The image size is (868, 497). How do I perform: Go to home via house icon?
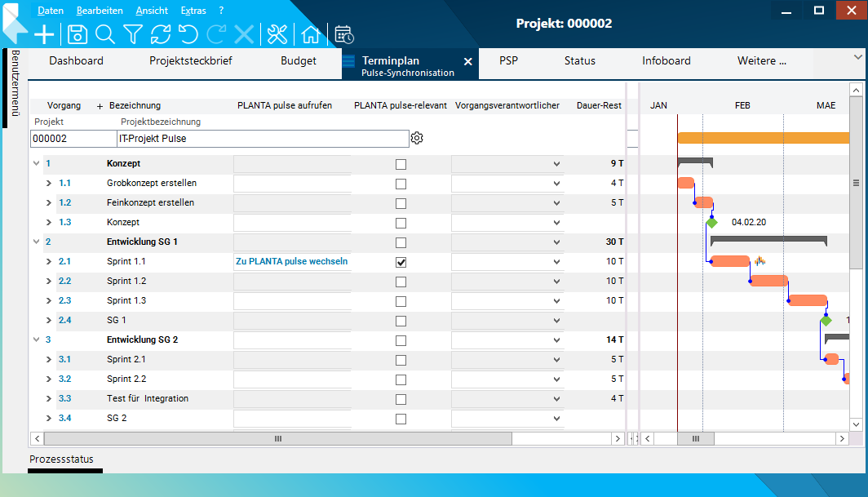310,34
